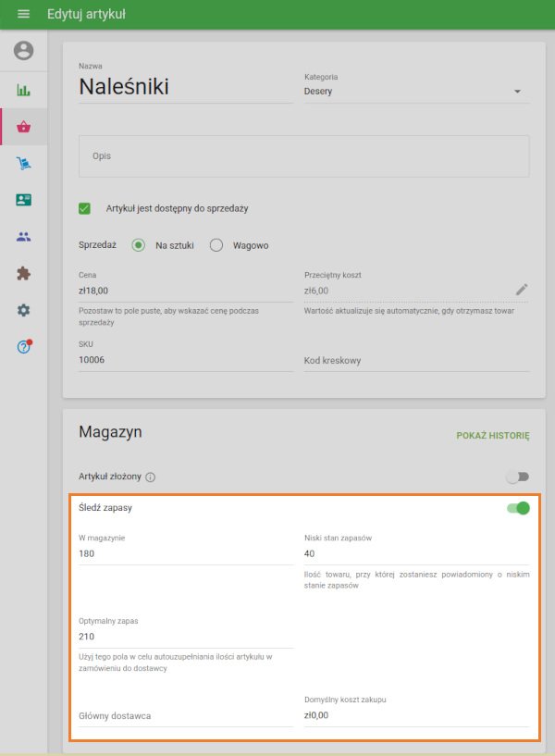Open the reports bar chart icon

(x=23, y=91)
